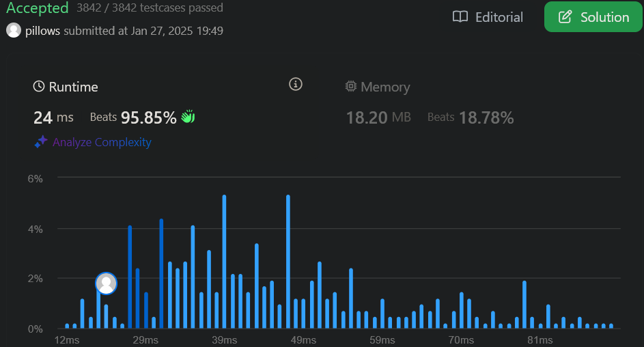The image size is (644, 347).
Task: Click the tall bar left of 49ms
Action: (x=288, y=262)
